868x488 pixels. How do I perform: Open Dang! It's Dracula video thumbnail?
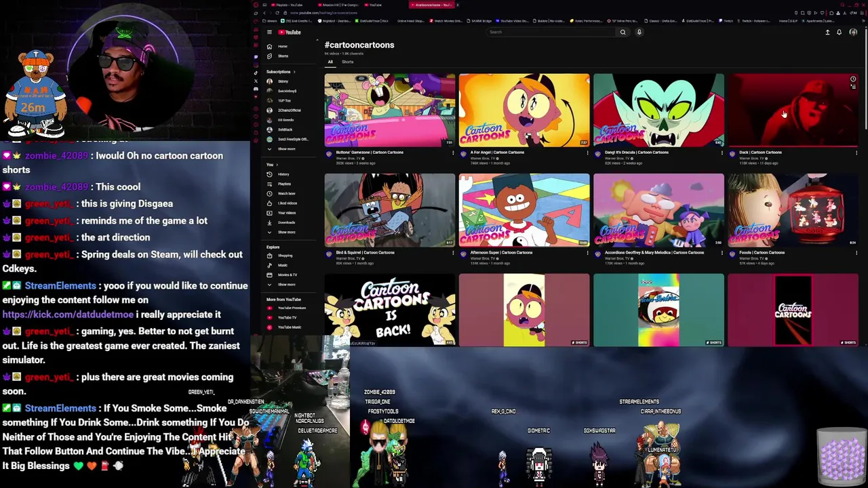click(658, 110)
